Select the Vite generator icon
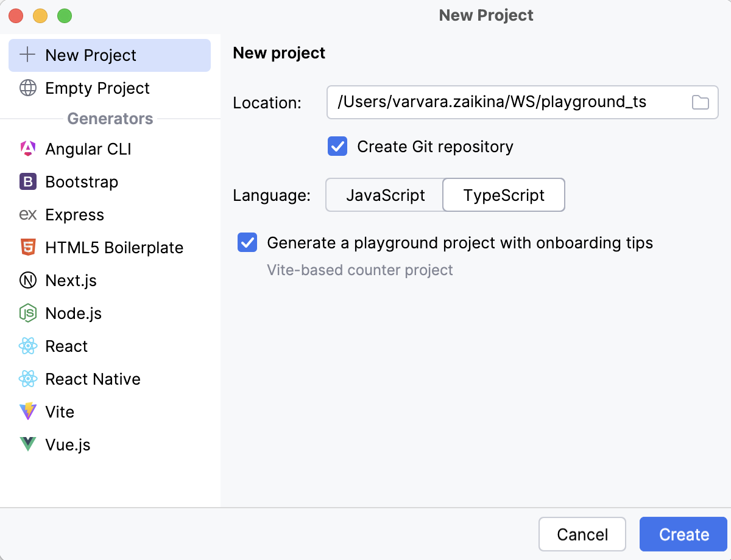731x560 pixels. [27, 411]
